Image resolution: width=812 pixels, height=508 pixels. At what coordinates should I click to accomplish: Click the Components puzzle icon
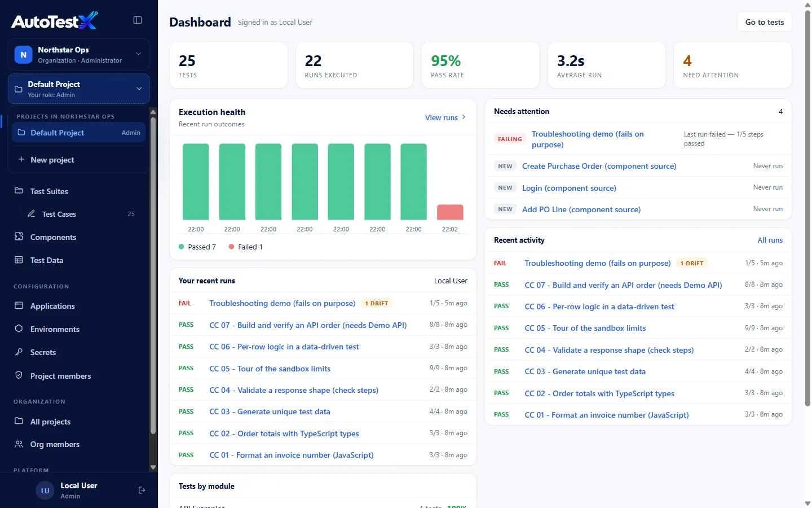click(x=19, y=237)
